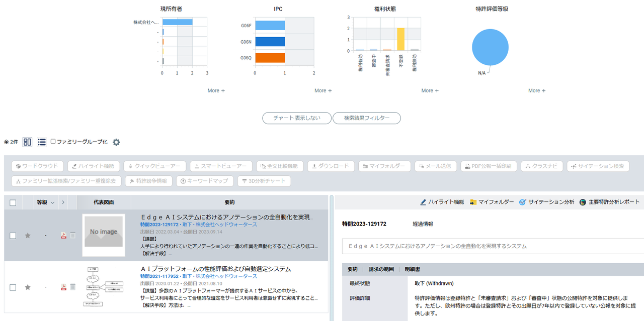Open the 経過情報 tab
The height and width of the screenshot is (321, 644).
pos(423,224)
